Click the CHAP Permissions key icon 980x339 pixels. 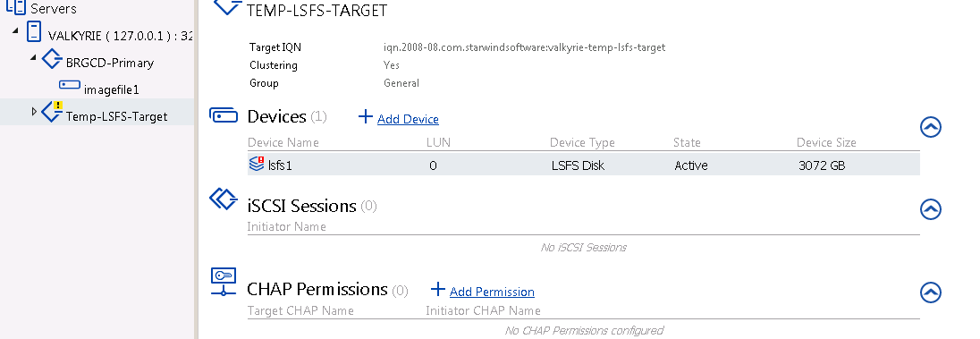pyautogui.click(x=224, y=282)
